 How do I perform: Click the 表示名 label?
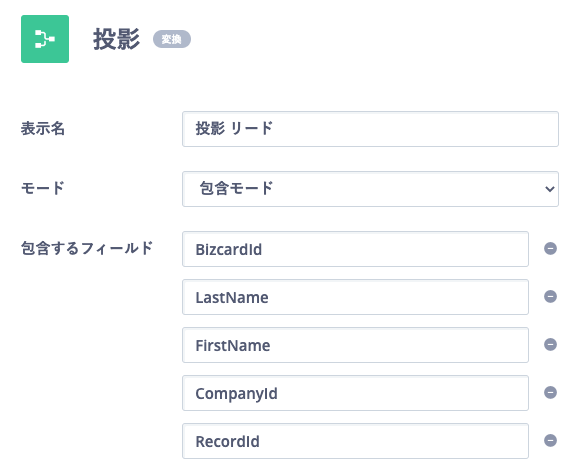(x=43, y=129)
